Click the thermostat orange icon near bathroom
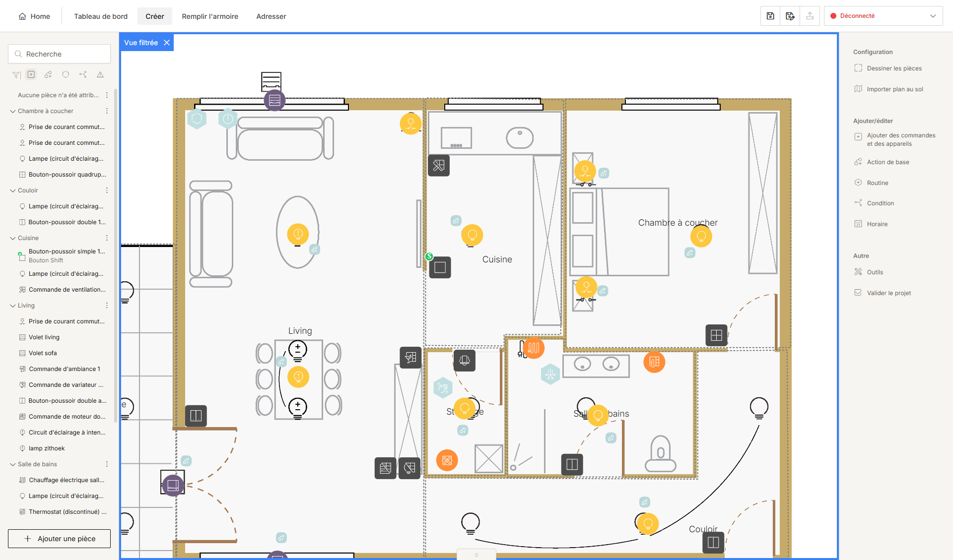Screen dimensions: 953x560 [654, 362]
